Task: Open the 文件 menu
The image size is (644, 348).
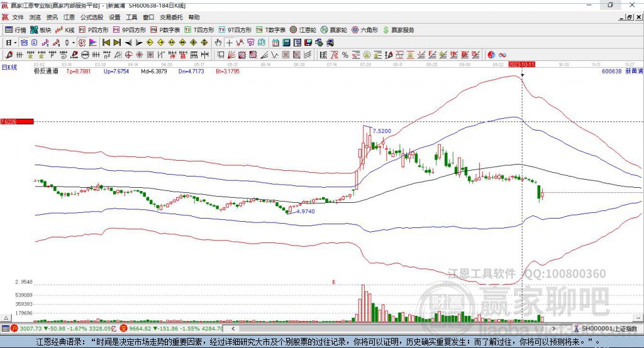Action: pos(18,17)
